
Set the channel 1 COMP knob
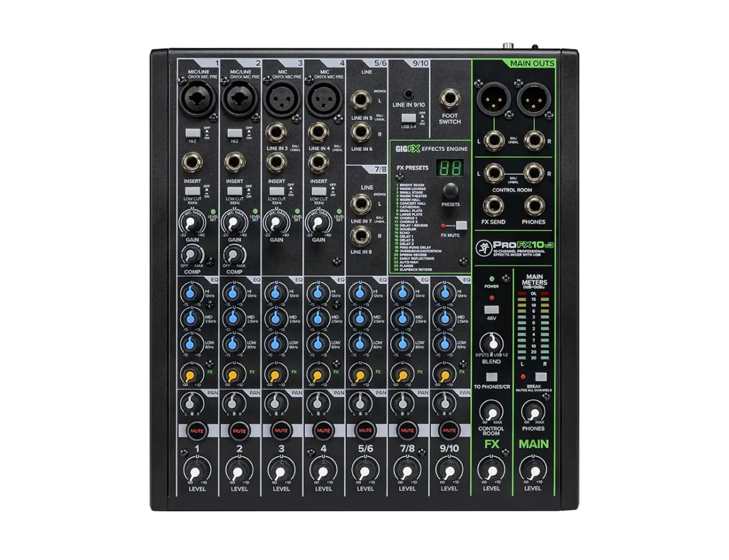point(192,254)
